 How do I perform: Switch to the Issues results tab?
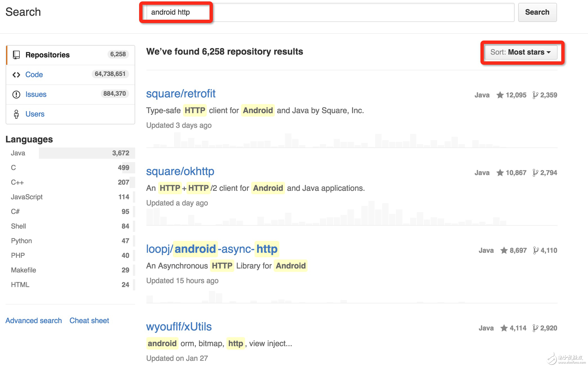point(36,94)
